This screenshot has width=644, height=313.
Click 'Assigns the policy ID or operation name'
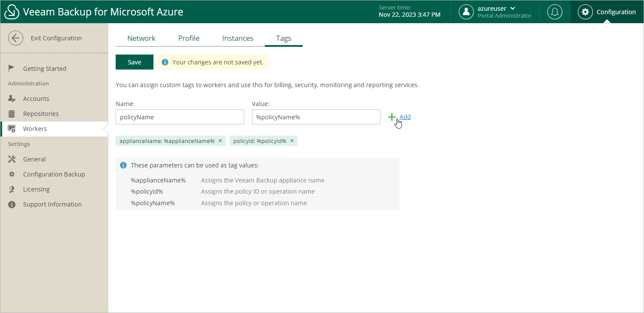[258, 191]
